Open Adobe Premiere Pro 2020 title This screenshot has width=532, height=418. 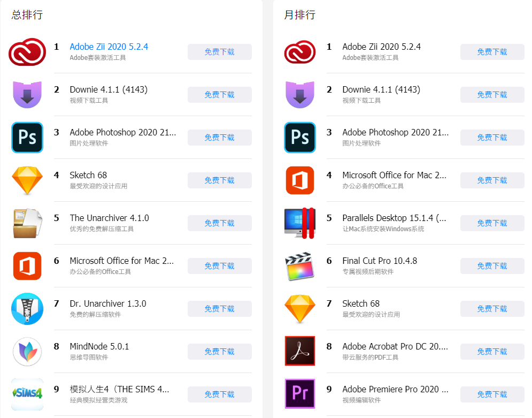(x=395, y=389)
